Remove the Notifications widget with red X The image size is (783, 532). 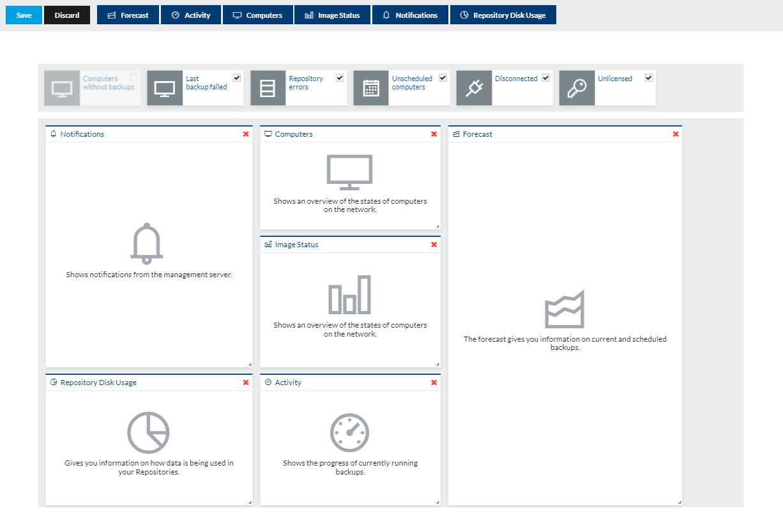[246, 134]
